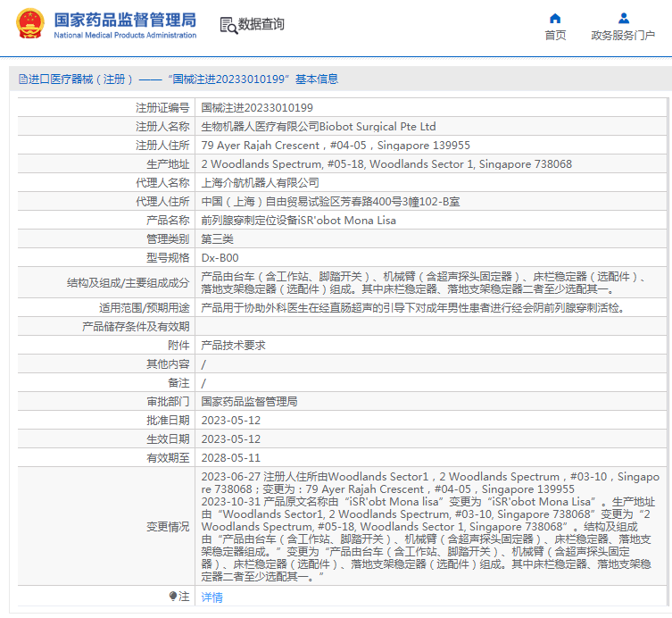Select registration number 国械注进20233010199 cell

coord(257,108)
